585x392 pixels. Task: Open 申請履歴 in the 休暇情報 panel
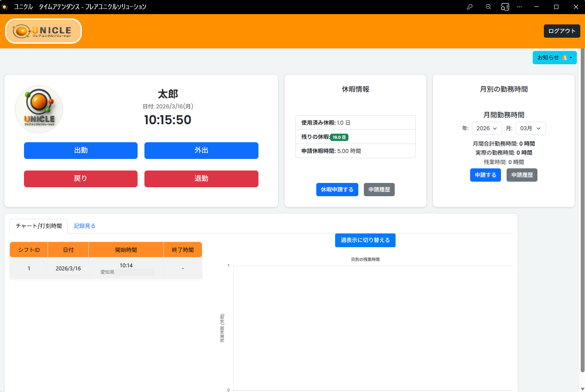coord(379,189)
